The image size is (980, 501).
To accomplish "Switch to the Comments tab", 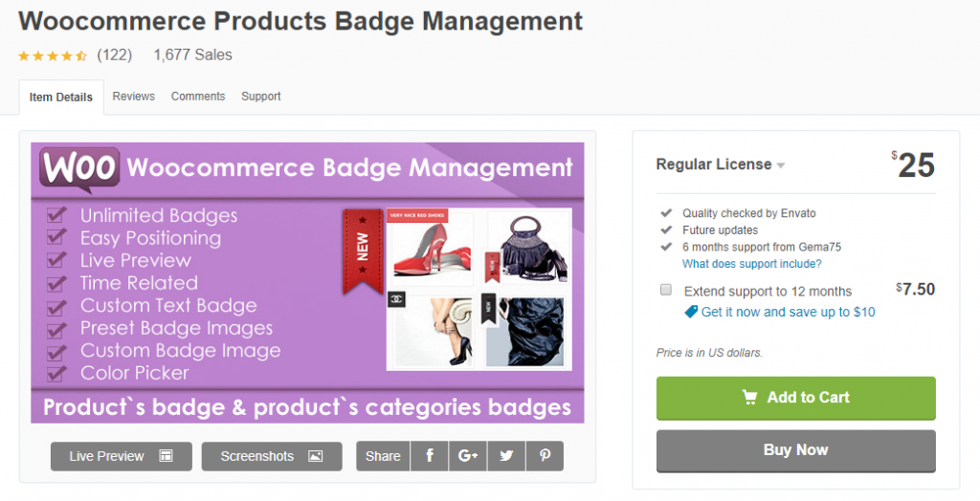I will pos(198,97).
